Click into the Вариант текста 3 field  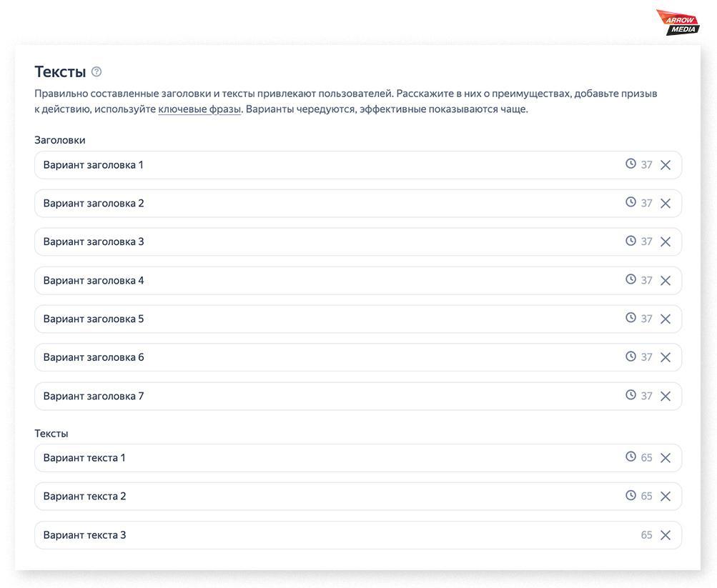(322, 535)
